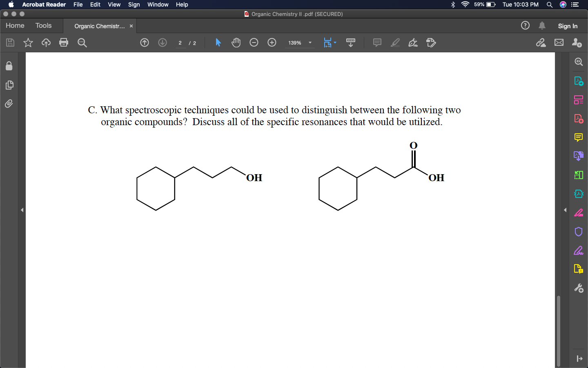Zoom out with the minus control
The height and width of the screenshot is (368, 588).
click(254, 43)
